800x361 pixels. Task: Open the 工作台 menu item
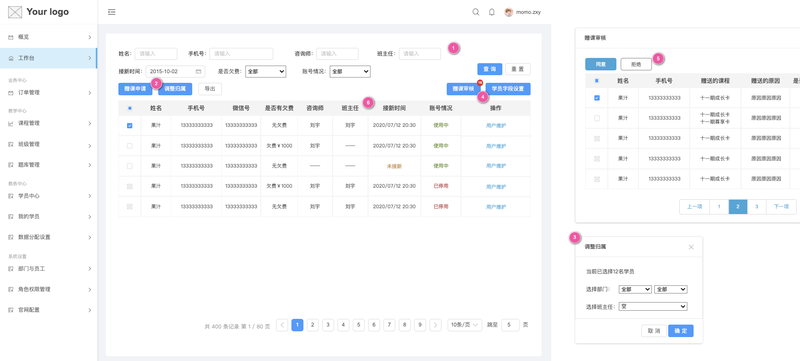[x=48, y=58]
